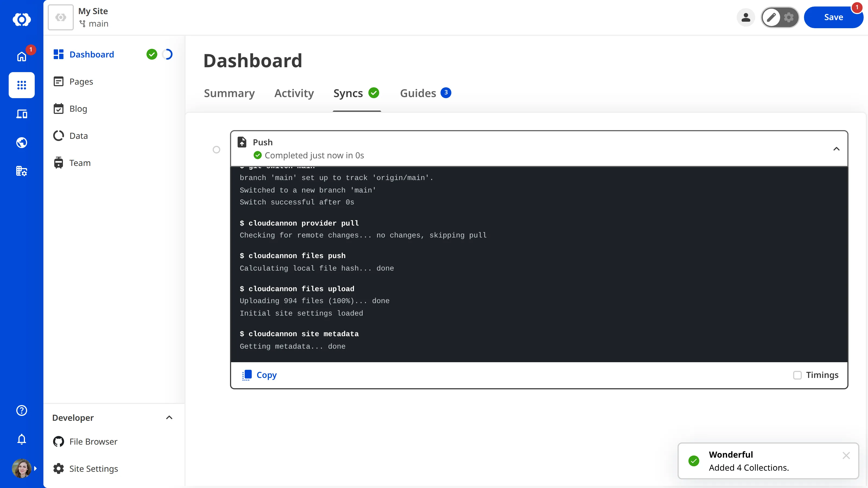Image resolution: width=868 pixels, height=488 pixels.
Task: Click the spinning build status icon
Action: tap(167, 54)
